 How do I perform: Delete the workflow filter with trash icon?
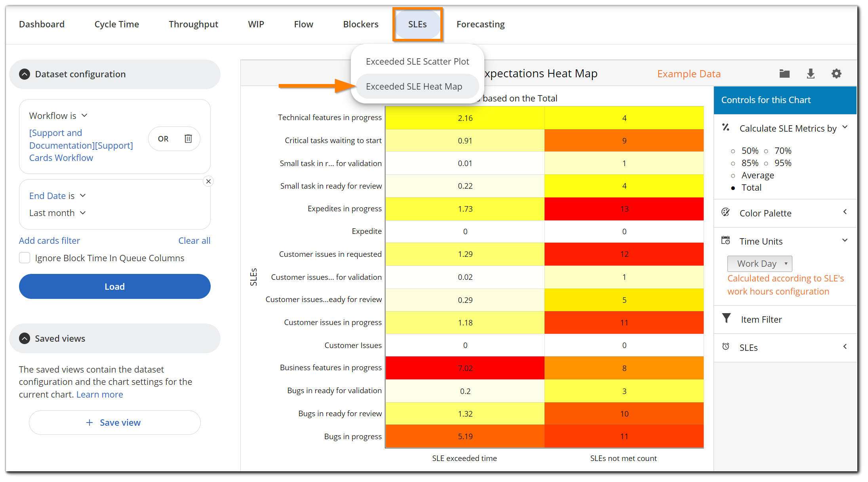click(x=188, y=138)
